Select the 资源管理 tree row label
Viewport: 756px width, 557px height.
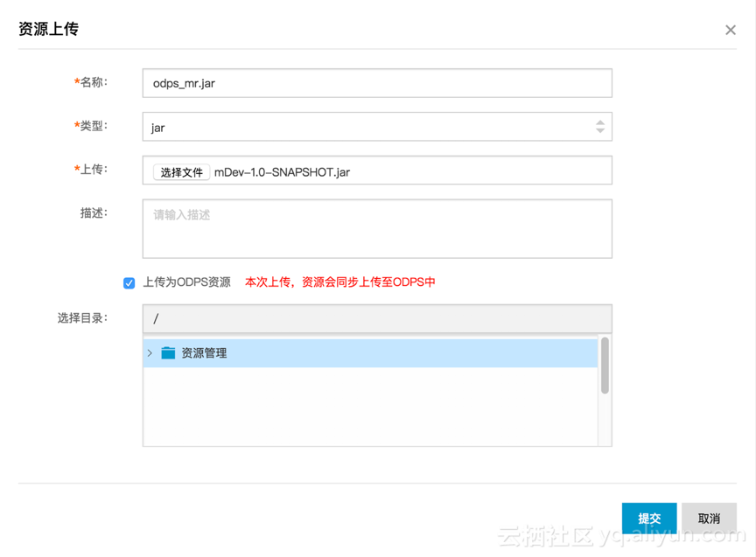click(x=204, y=353)
